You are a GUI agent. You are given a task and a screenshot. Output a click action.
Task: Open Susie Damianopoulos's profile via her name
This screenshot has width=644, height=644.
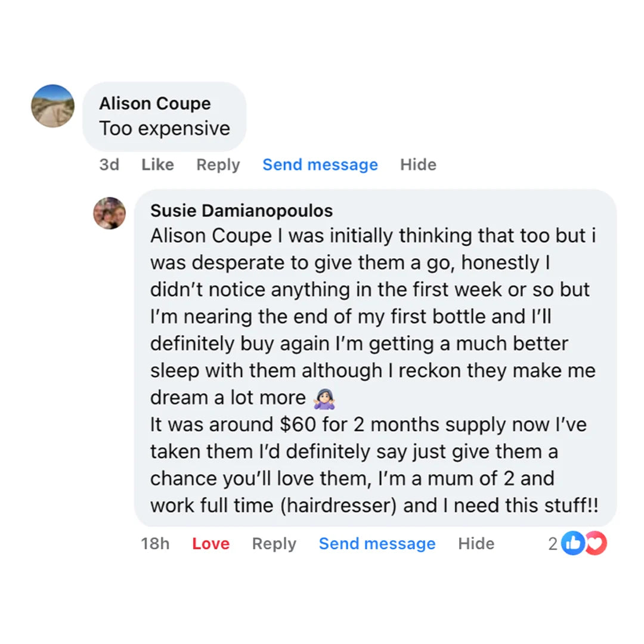coord(241,210)
